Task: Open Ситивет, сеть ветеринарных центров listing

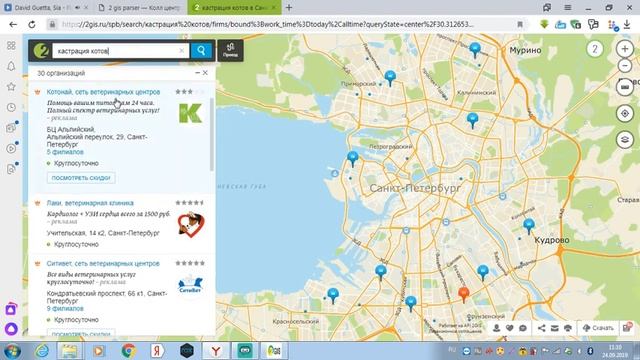Action: click(x=103, y=263)
